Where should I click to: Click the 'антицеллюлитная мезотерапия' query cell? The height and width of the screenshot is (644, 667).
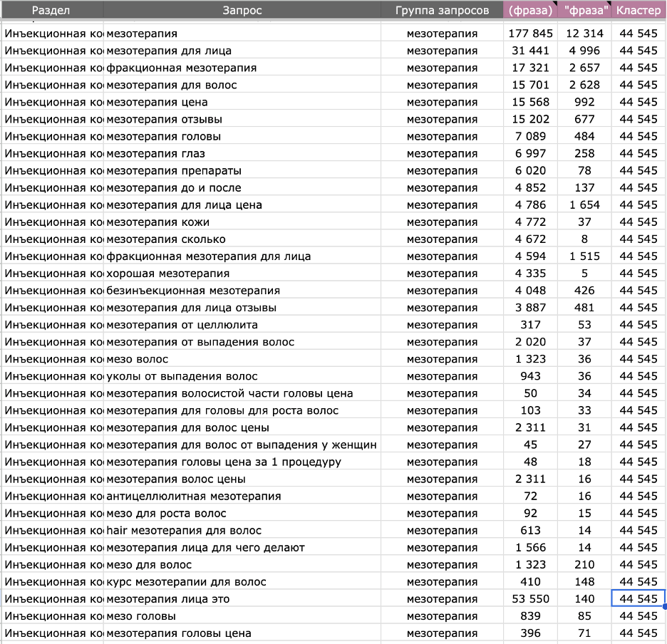[x=242, y=496]
